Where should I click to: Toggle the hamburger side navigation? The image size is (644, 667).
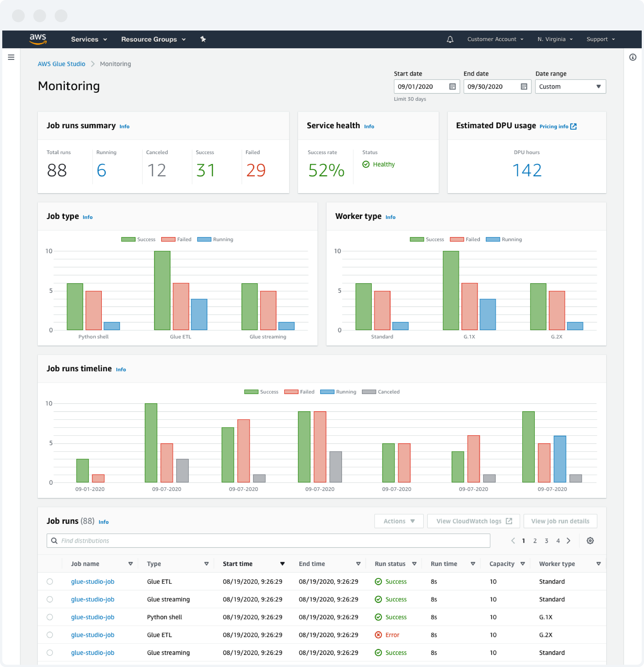point(11,57)
